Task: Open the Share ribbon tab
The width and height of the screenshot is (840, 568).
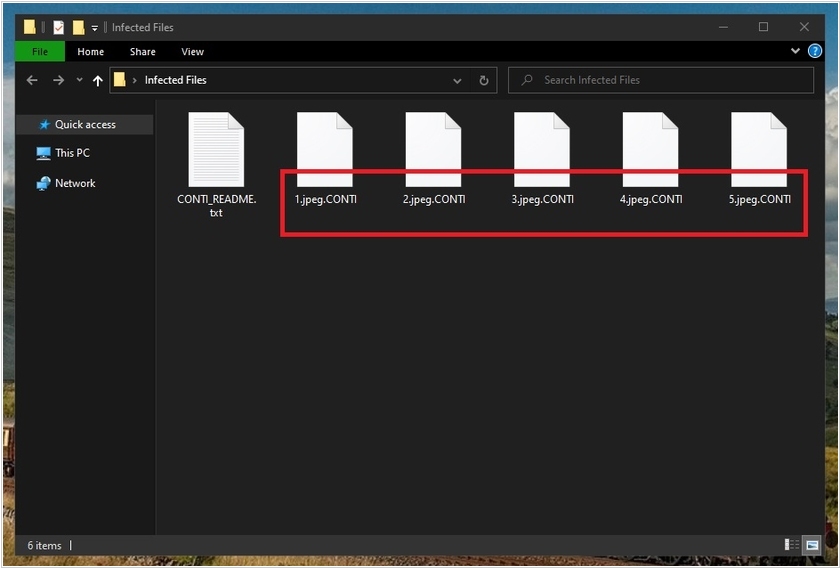Action: pos(142,52)
